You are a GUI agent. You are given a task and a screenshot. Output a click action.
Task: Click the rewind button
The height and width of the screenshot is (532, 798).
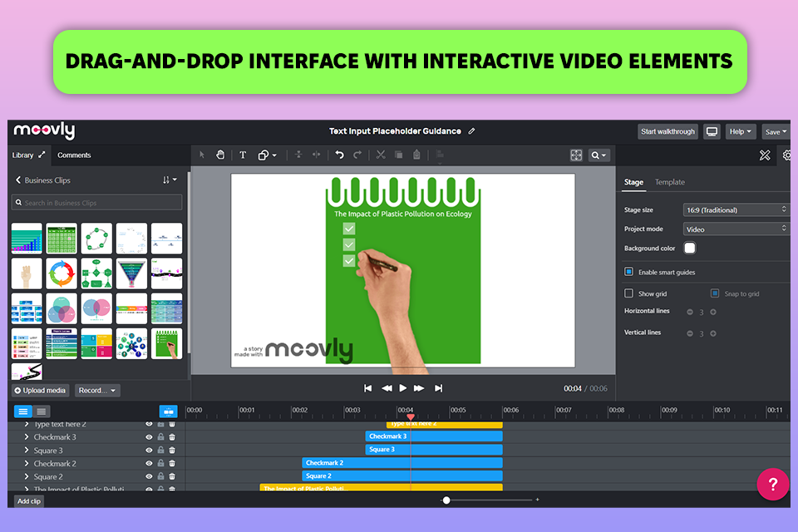pos(387,388)
